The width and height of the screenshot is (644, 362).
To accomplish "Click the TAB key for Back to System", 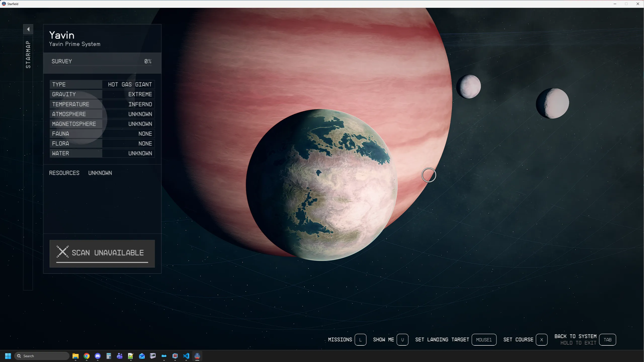I will click(607, 340).
